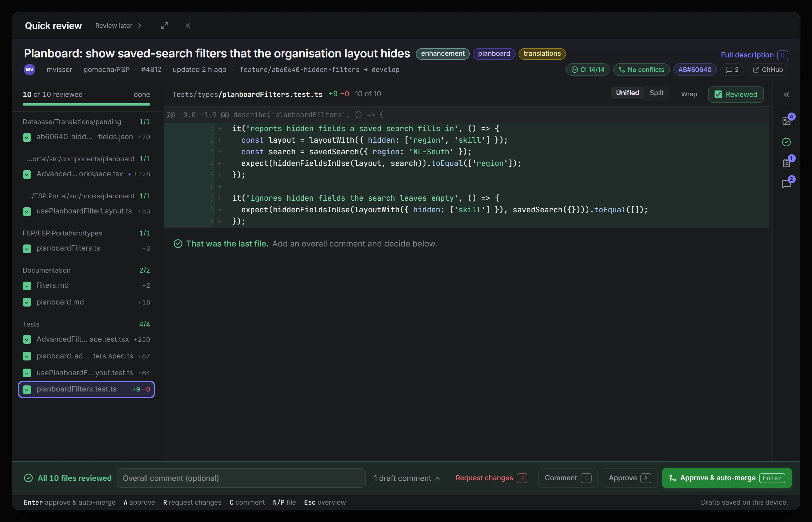Open the Full description link
The image size is (812, 522).
click(x=754, y=55)
